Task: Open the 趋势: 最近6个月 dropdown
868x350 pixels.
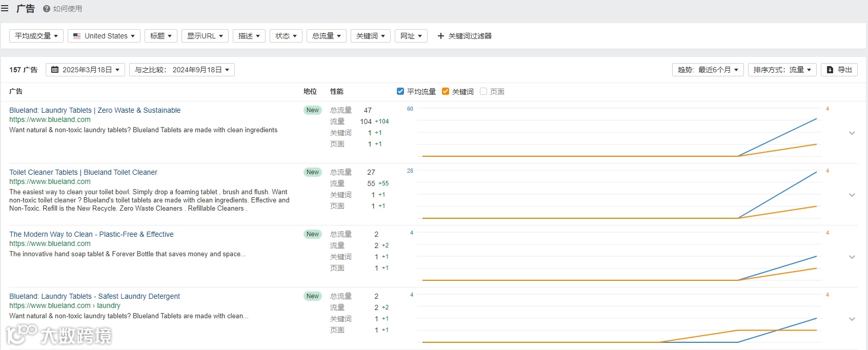Action: [x=708, y=70]
